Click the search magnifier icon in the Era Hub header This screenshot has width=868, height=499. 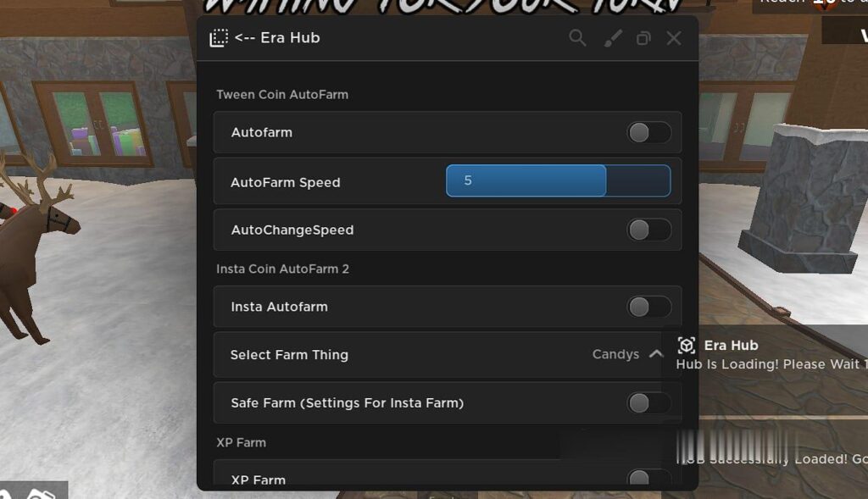(577, 38)
